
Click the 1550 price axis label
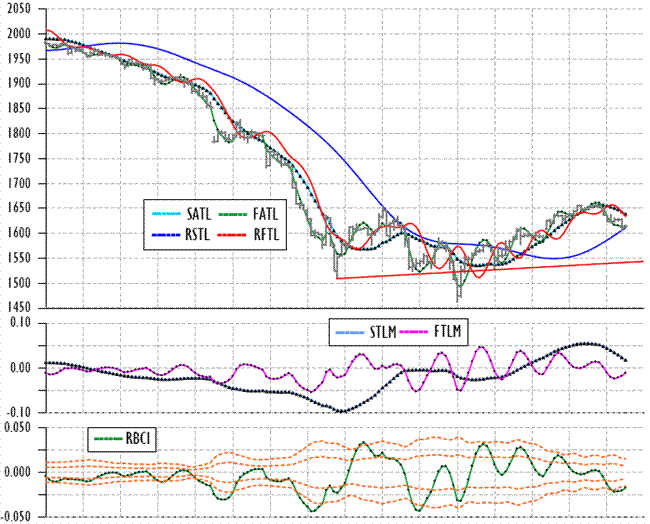19,258
